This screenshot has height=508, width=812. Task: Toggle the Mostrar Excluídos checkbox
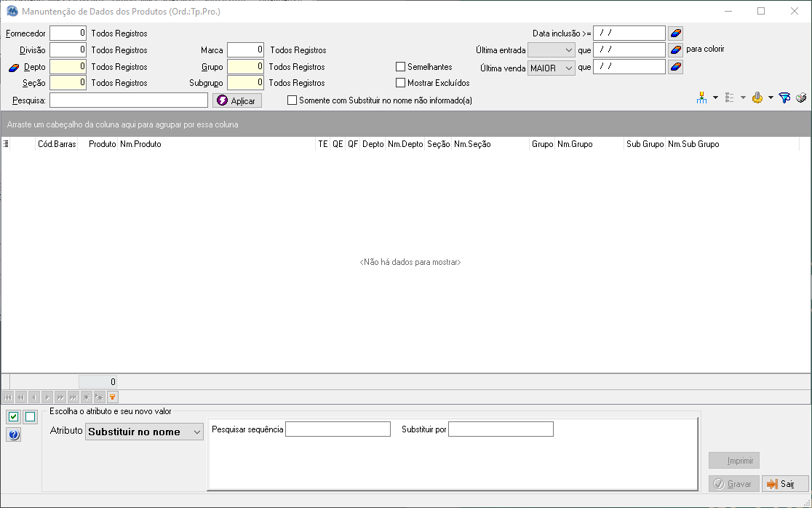coord(400,83)
